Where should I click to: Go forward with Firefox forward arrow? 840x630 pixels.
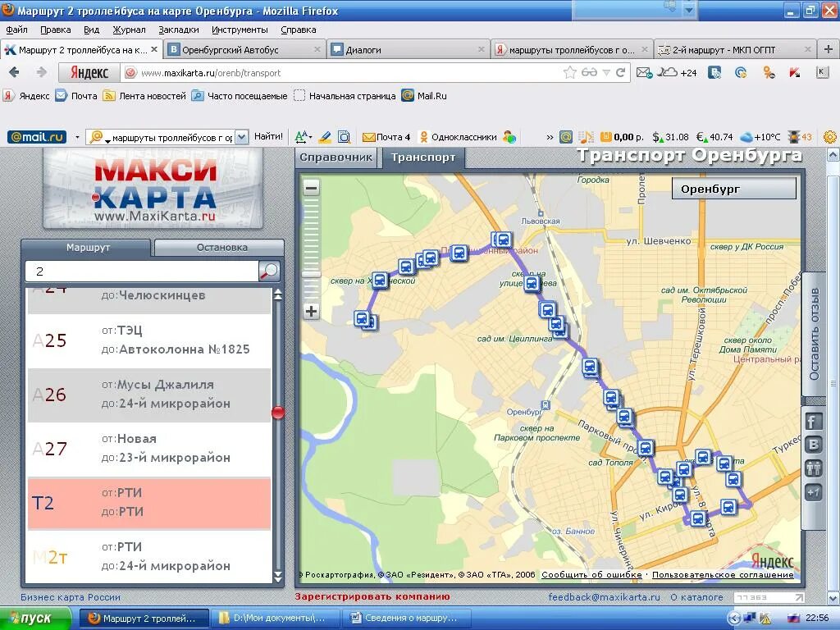pos(41,72)
